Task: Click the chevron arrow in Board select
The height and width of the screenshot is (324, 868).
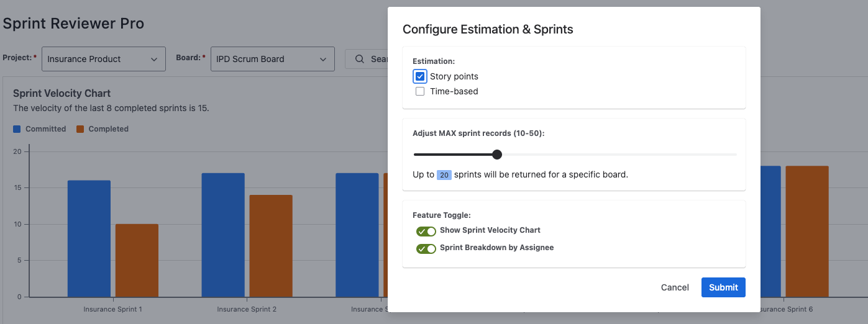Action: (323, 59)
